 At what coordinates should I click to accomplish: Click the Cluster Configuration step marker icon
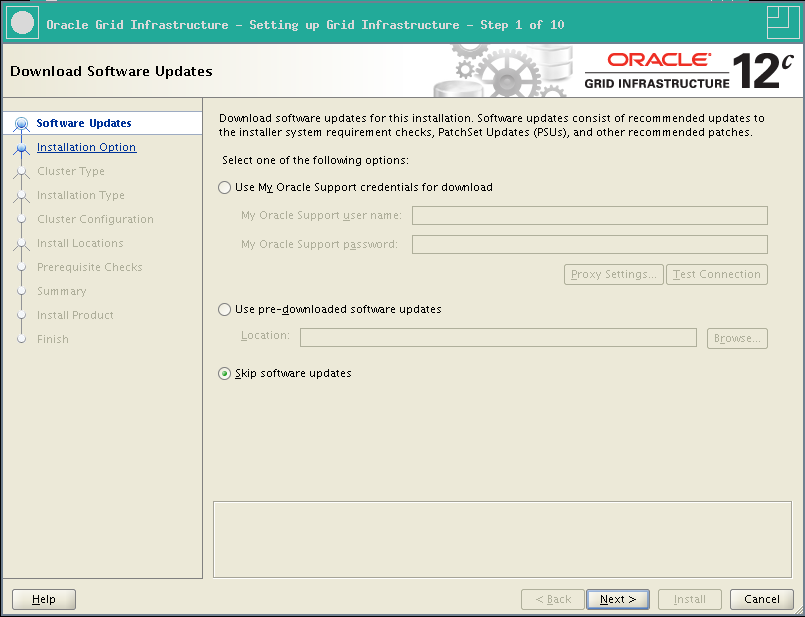(22, 219)
